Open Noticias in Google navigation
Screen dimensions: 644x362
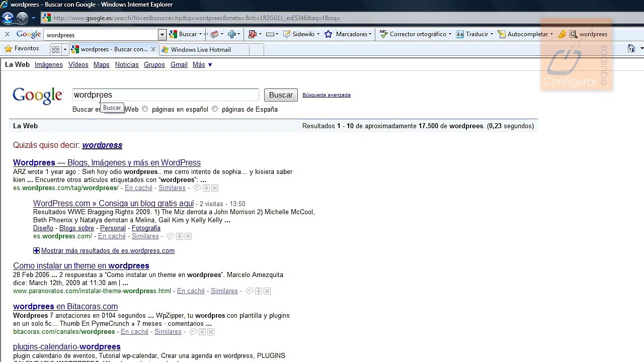point(127,65)
